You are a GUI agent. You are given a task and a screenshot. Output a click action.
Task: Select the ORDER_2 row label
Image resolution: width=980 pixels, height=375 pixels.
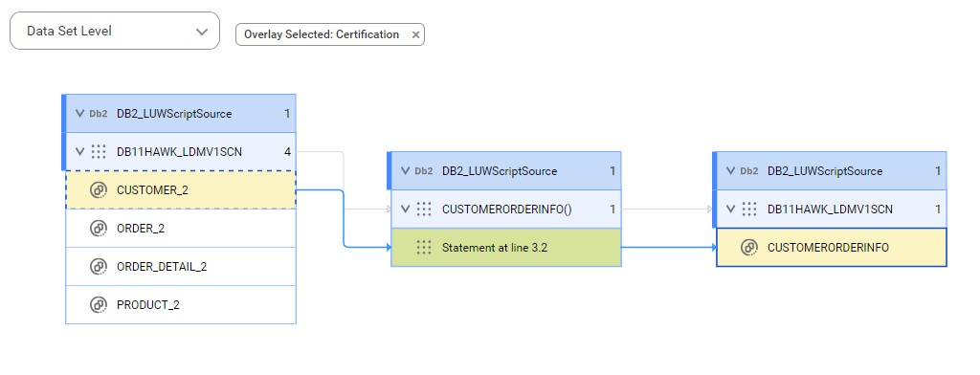[141, 228]
